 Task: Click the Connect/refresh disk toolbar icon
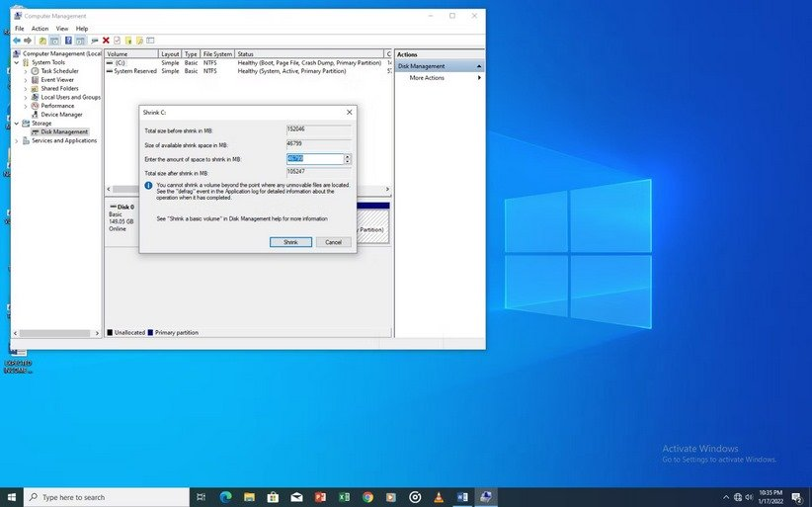pos(95,41)
